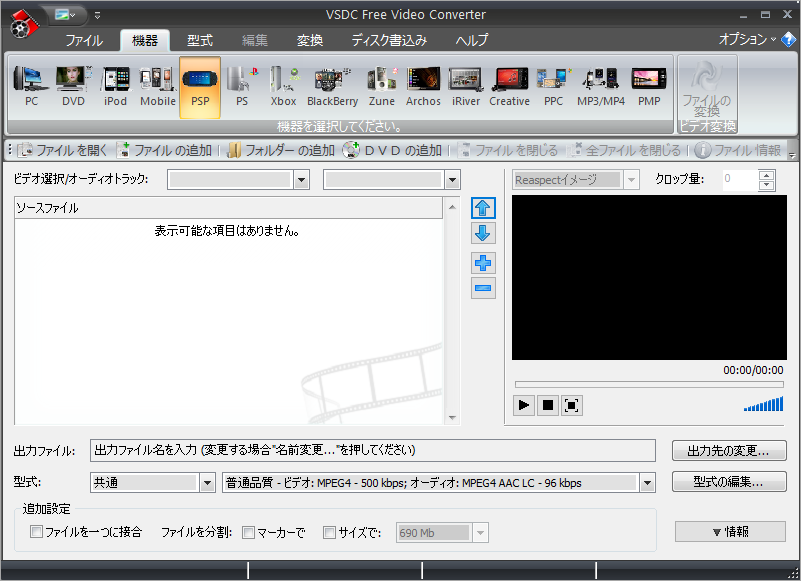
Task: Toggle fullscreen preview button
Action: click(572, 406)
